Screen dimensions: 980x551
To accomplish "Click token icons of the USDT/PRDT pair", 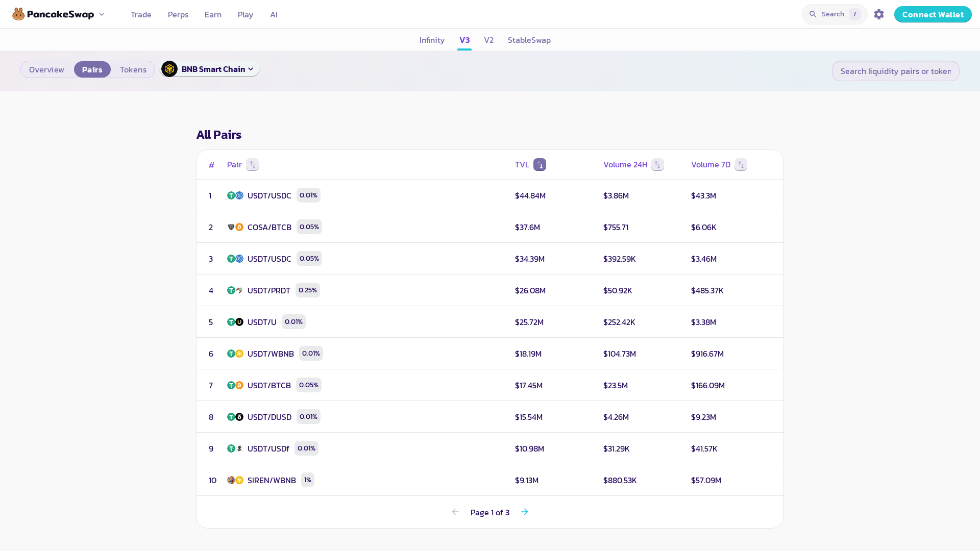I will (x=235, y=290).
